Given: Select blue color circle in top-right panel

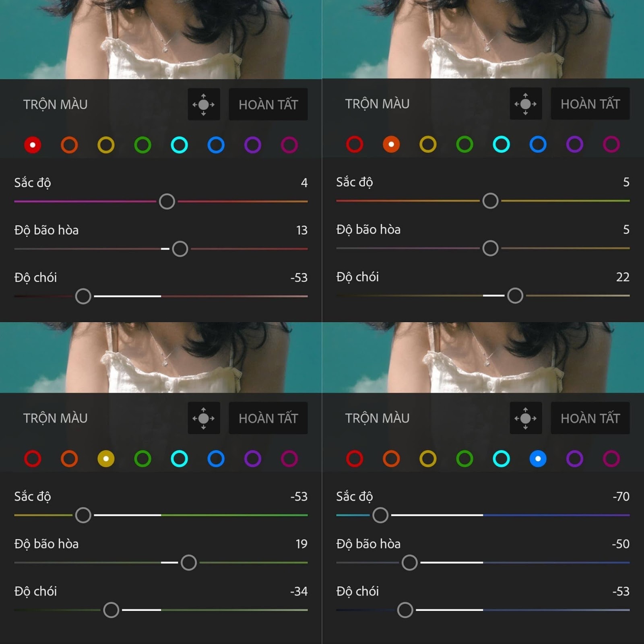Looking at the screenshot, I should click(538, 144).
